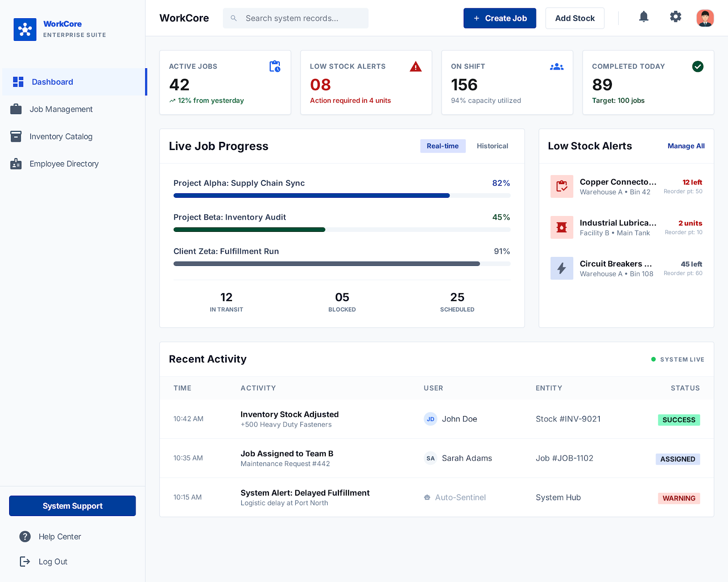This screenshot has width=728, height=582.
Task: Click the Low Stock Alerts warning triangle icon
Action: (415, 66)
